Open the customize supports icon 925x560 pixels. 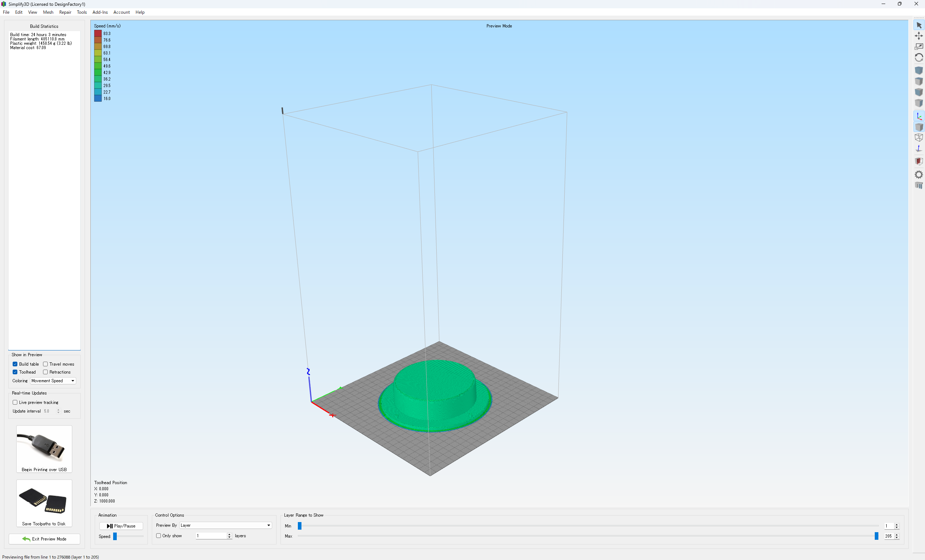[918, 185]
